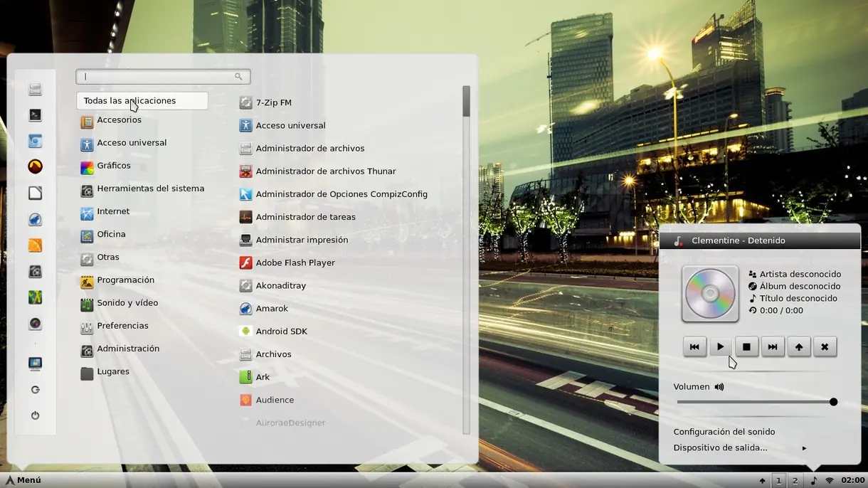Open Administrador de tareas
This screenshot has width=868, height=488.
click(297, 217)
